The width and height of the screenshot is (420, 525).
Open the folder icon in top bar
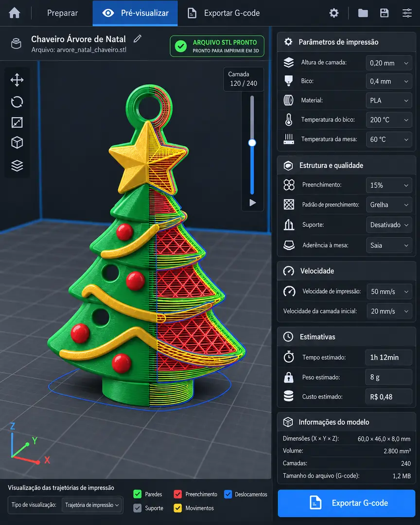click(x=363, y=13)
